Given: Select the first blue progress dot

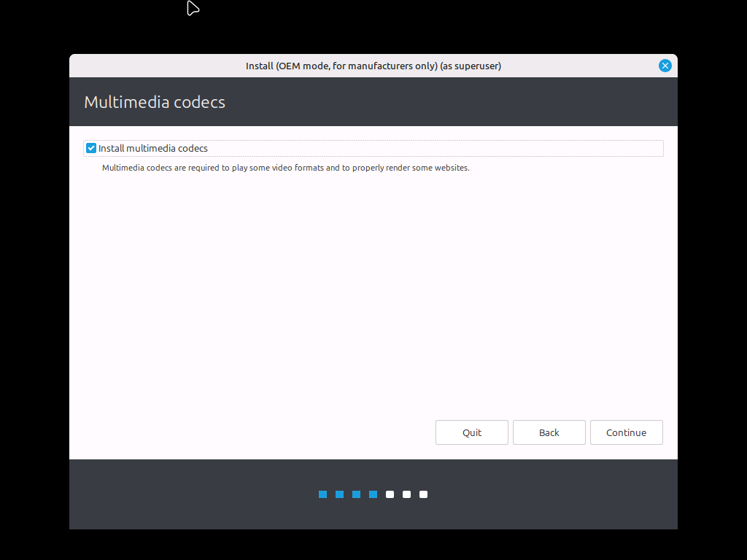Looking at the screenshot, I should [x=322, y=494].
